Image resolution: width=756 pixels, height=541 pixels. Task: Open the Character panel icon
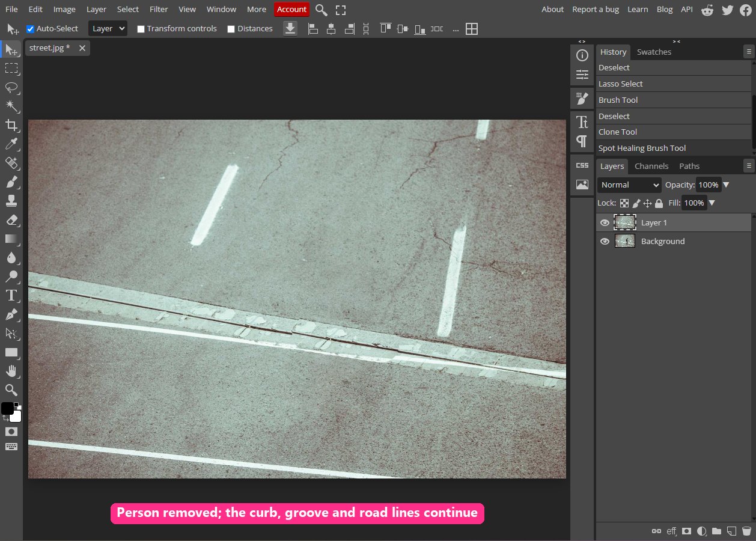[582, 122]
